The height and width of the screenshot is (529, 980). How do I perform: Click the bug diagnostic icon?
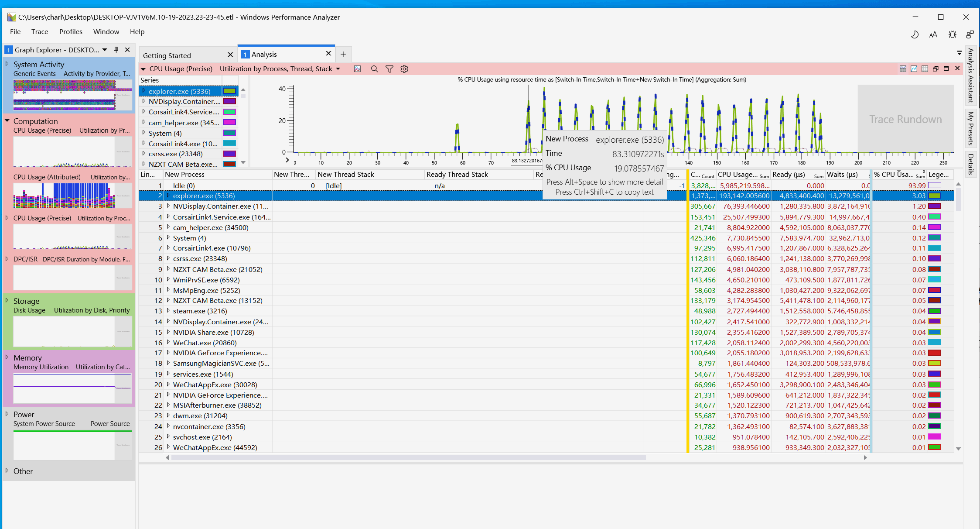coord(953,34)
